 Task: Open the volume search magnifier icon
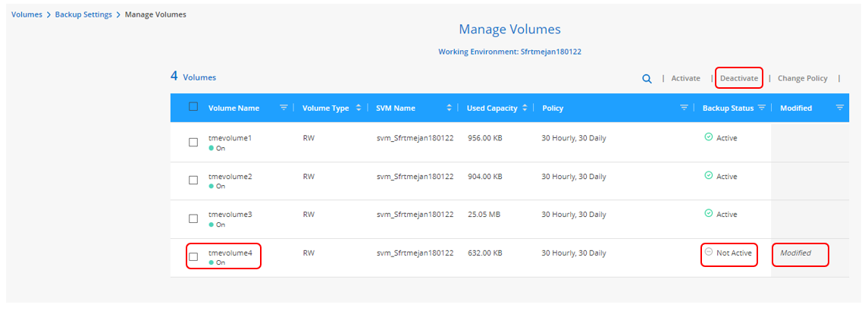pos(647,79)
